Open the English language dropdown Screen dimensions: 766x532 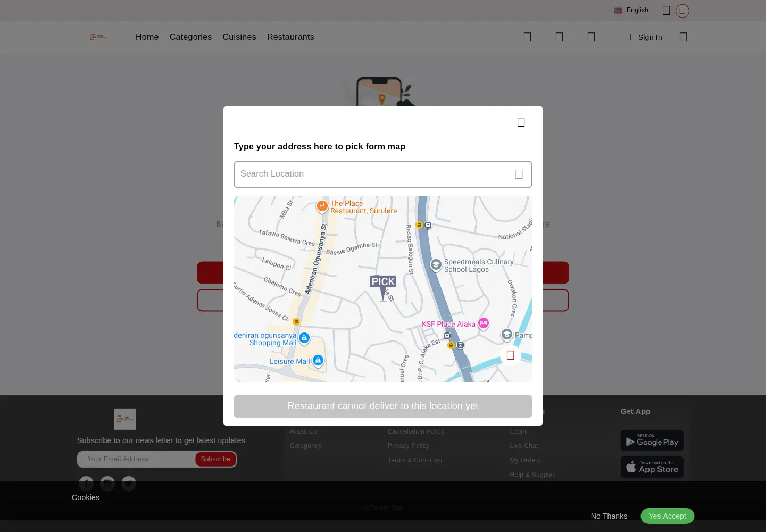pyautogui.click(x=631, y=10)
